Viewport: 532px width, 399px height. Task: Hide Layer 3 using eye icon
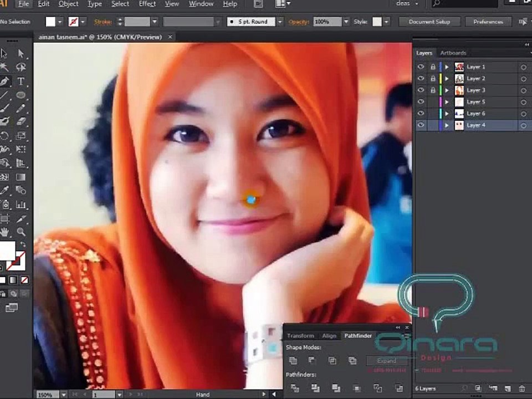[421, 90]
